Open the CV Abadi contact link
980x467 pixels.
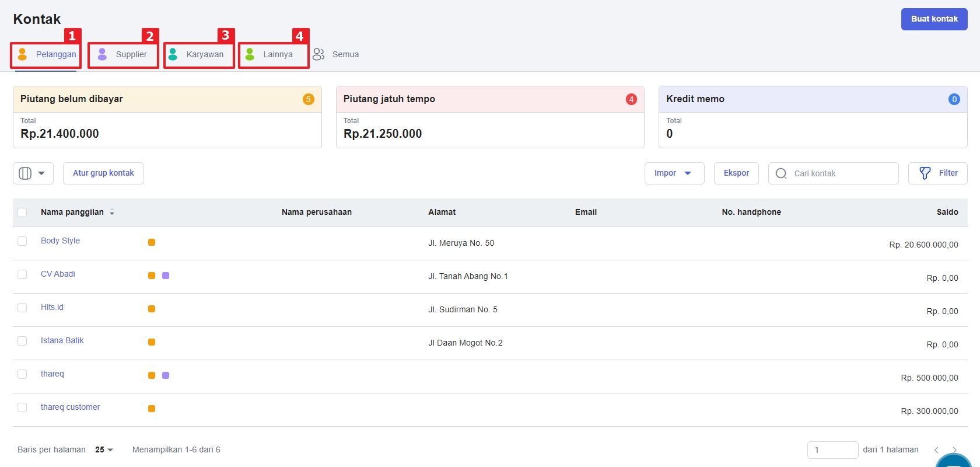click(x=58, y=274)
